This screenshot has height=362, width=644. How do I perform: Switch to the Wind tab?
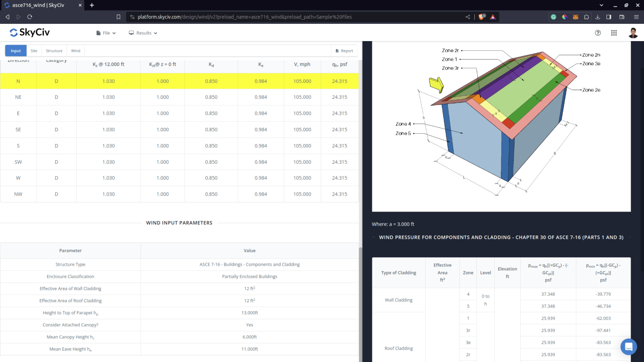click(75, 50)
